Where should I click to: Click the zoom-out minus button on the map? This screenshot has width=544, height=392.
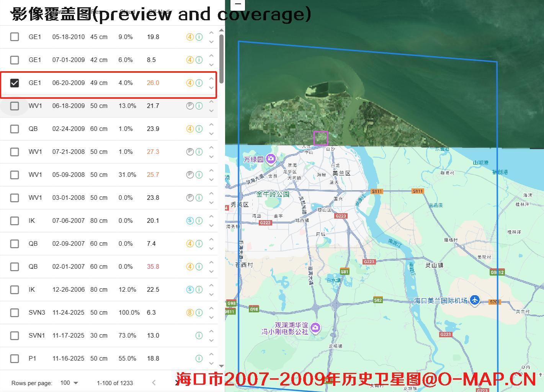click(238, 5)
